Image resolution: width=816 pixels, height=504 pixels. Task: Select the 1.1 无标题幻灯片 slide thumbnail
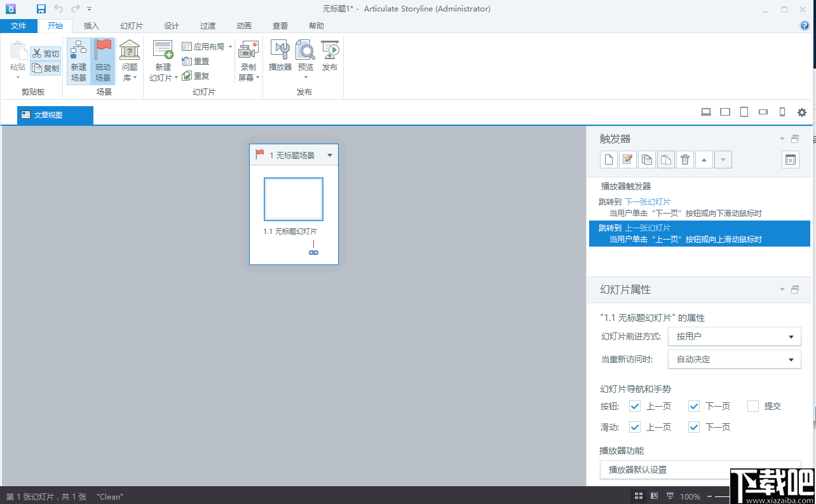[293, 199]
